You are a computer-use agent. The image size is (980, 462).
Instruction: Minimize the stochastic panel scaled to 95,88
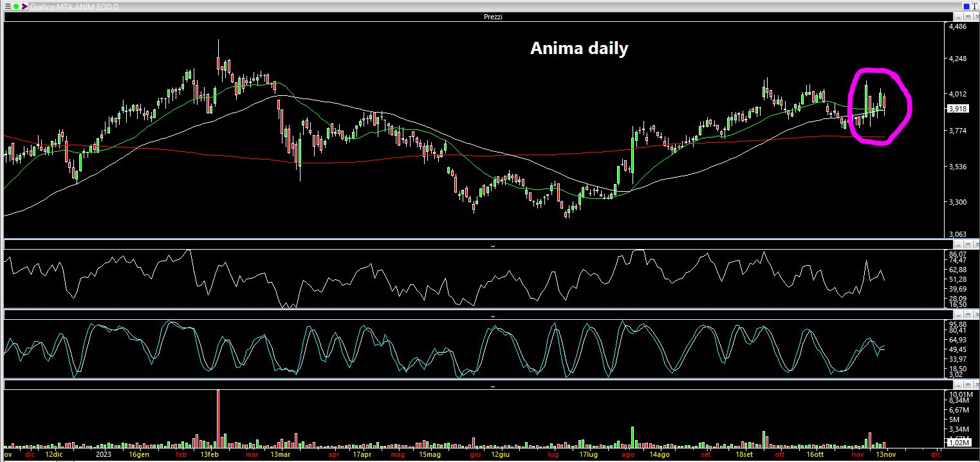pos(957,316)
